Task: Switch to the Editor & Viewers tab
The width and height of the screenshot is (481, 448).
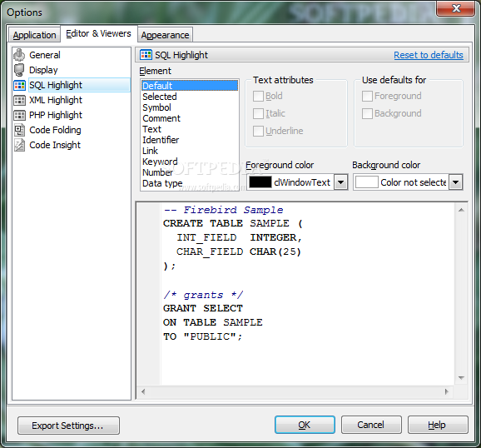Action: pyautogui.click(x=98, y=33)
